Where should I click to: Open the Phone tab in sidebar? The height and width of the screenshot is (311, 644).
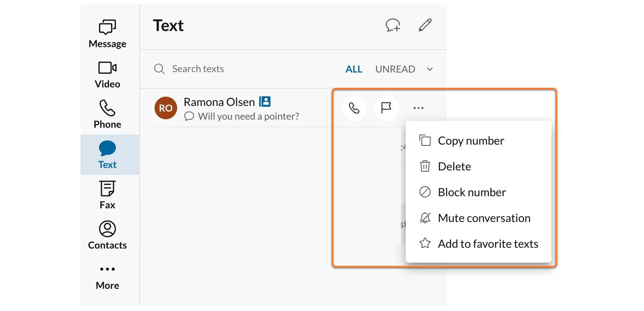click(x=107, y=114)
